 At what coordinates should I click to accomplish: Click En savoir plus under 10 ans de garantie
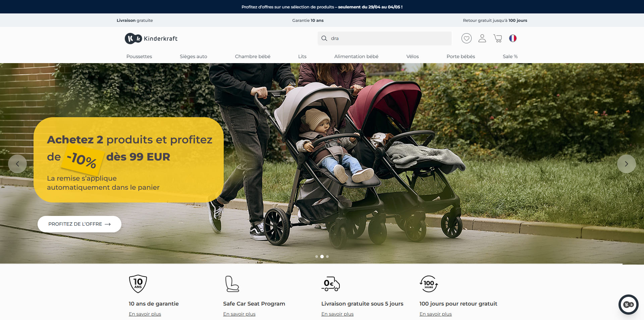(x=145, y=314)
